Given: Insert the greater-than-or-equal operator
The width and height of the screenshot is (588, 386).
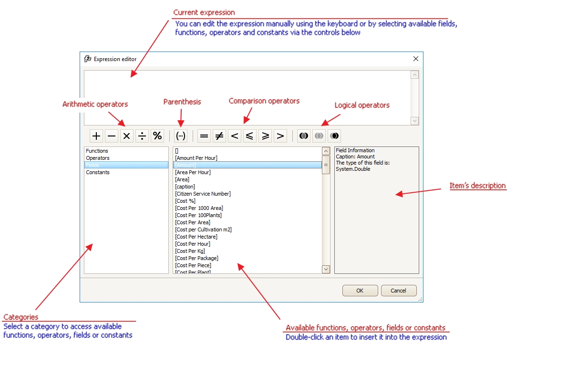Looking at the screenshot, I should (x=265, y=136).
